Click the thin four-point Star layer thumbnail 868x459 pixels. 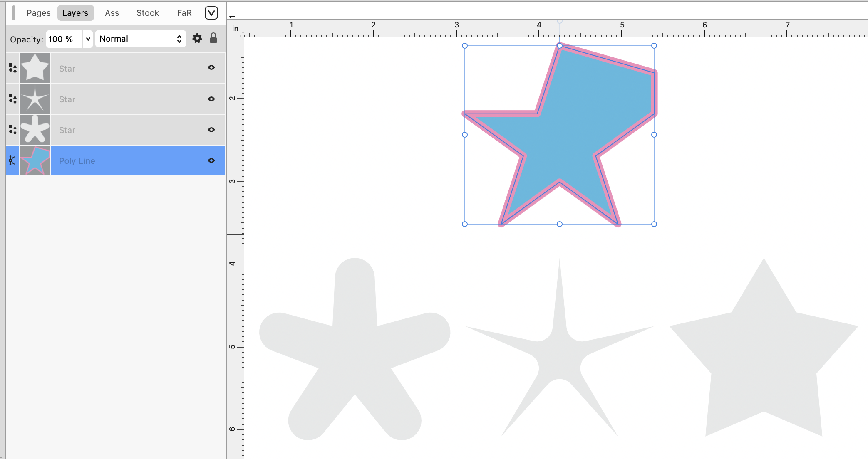35,99
